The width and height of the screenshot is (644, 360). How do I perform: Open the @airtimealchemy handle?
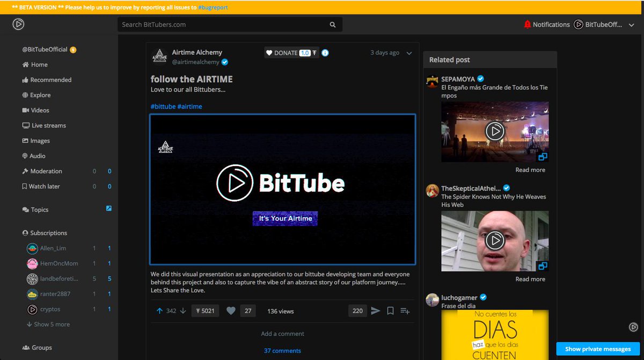click(x=195, y=62)
